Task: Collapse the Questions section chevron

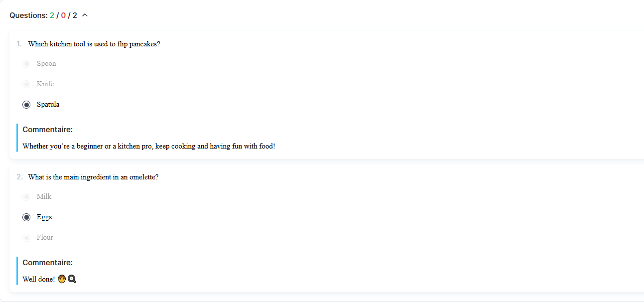Action: pyautogui.click(x=85, y=15)
